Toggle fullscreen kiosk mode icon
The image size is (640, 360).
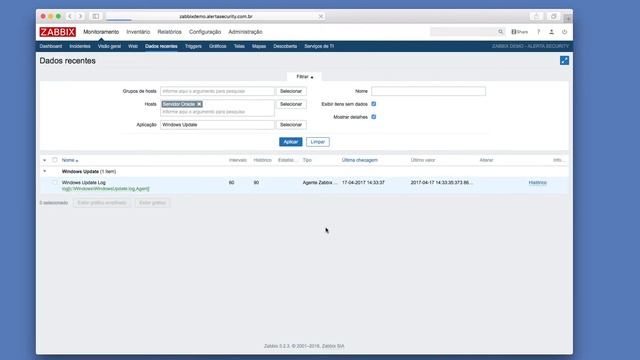click(564, 60)
